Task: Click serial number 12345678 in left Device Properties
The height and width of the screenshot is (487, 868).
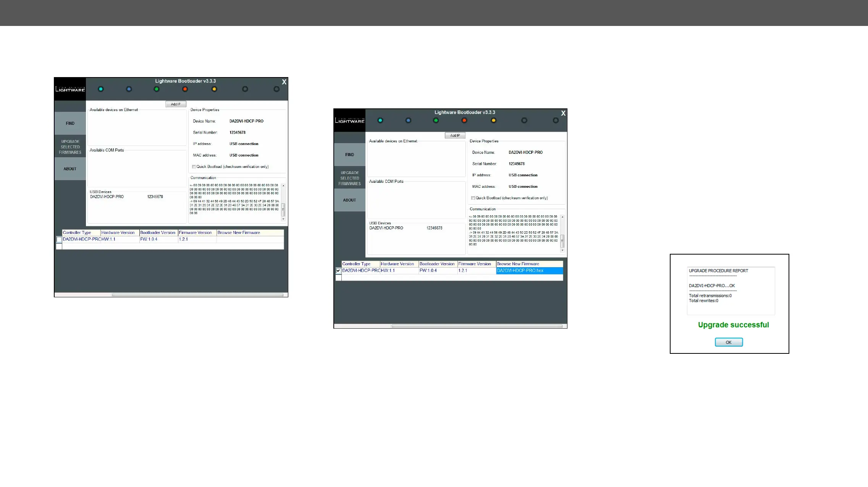Action: pyautogui.click(x=238, y=133)
